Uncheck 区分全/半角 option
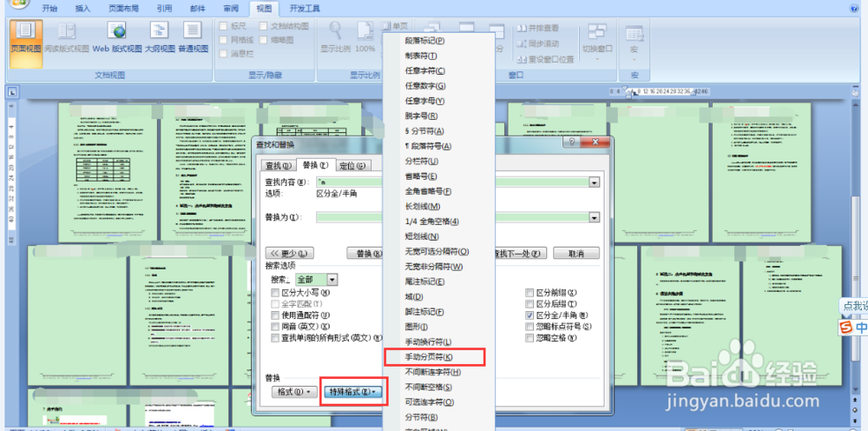868x431 pixels. (x=529, y=315)
